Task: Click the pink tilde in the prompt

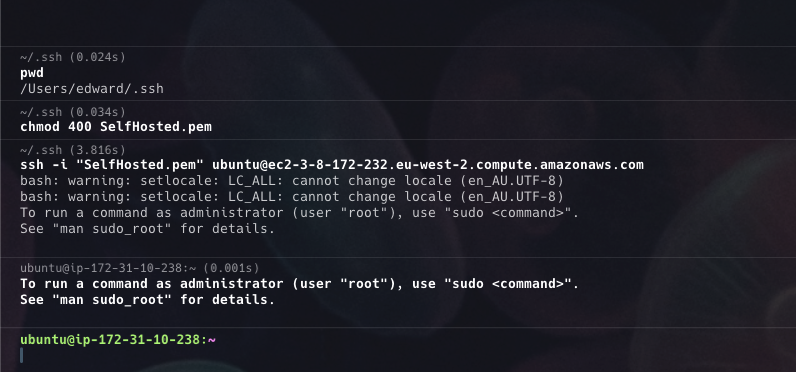Action: (212, 340)
